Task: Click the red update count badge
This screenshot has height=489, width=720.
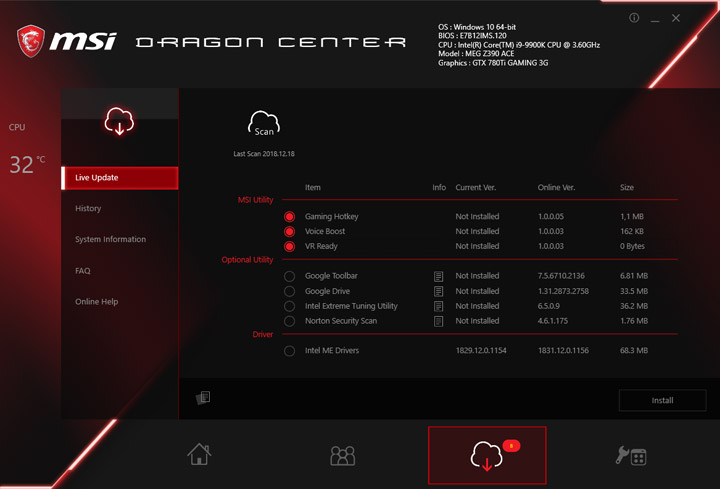Action: tap(511, 445)
